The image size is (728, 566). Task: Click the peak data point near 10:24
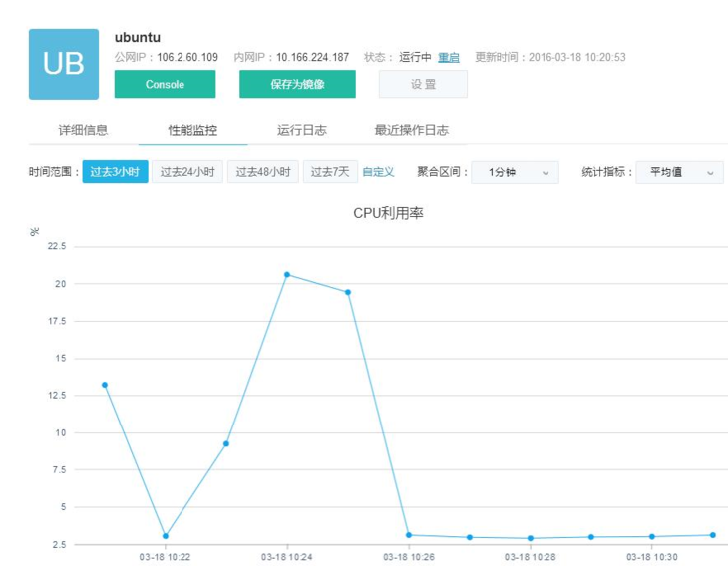(287, 274)
